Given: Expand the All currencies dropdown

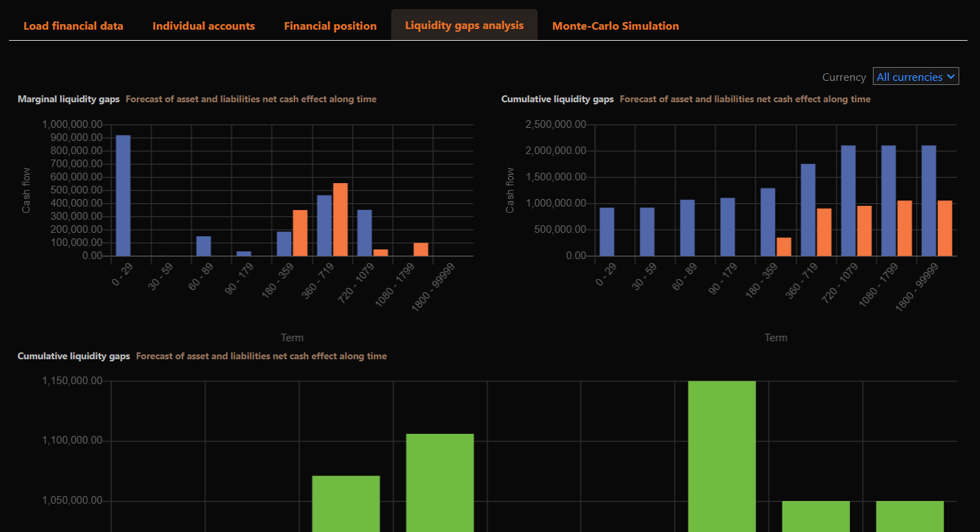Looking at the screenshot, I should (x=916, y=77).
